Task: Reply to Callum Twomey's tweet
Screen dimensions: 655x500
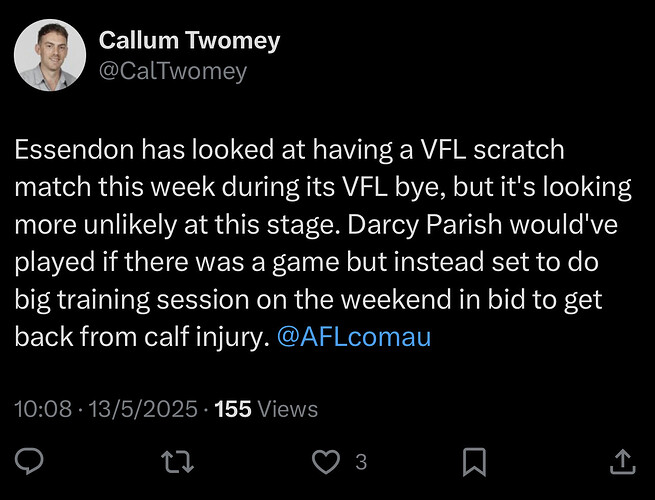Action: pyautogui.click(x=31, y=461)
